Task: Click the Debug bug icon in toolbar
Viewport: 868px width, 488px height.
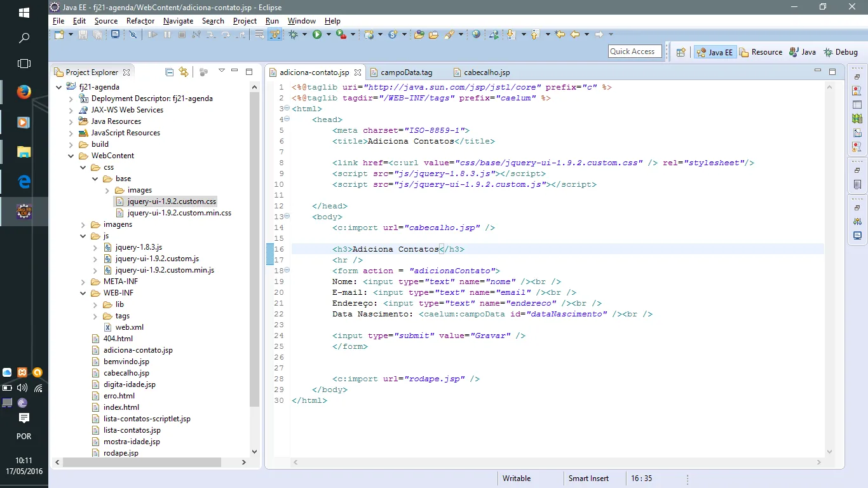Action: [293, 34]
